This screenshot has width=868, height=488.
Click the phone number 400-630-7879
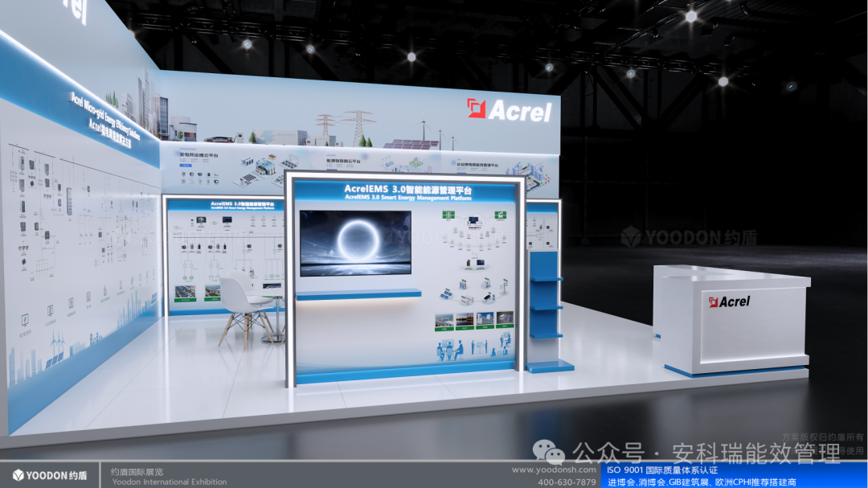coord(567,482)
